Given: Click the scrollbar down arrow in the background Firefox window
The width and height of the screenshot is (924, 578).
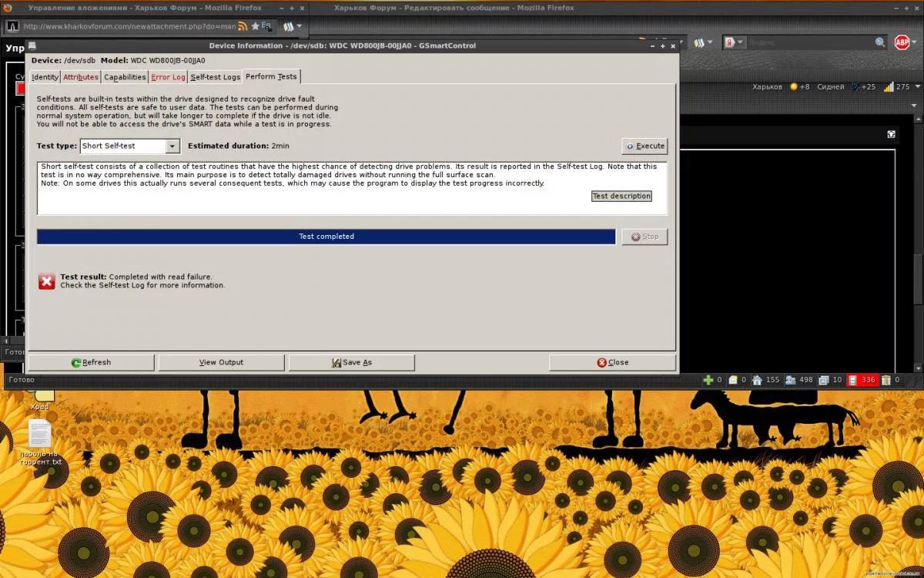Looking at the screenshot, I should (917, 368).
